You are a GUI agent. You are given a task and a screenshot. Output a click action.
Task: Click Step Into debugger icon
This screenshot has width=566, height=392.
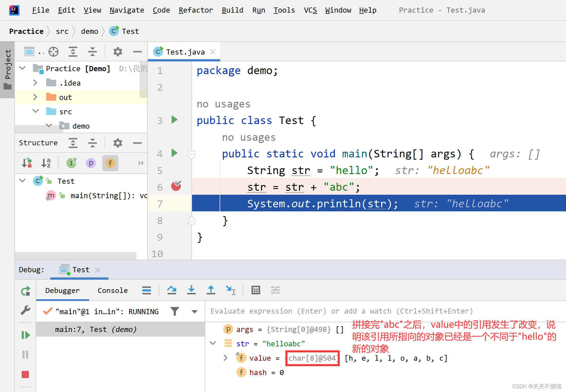click(191, 290)
